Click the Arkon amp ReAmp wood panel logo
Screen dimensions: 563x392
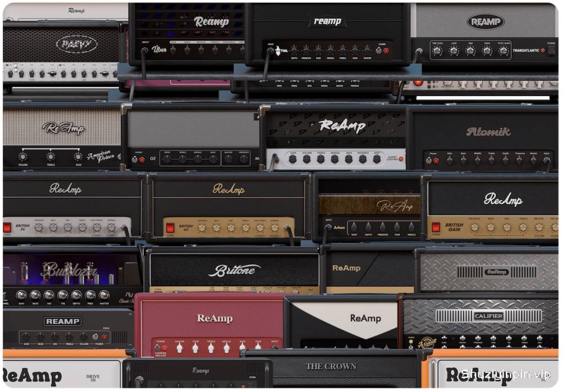point(395,206)
